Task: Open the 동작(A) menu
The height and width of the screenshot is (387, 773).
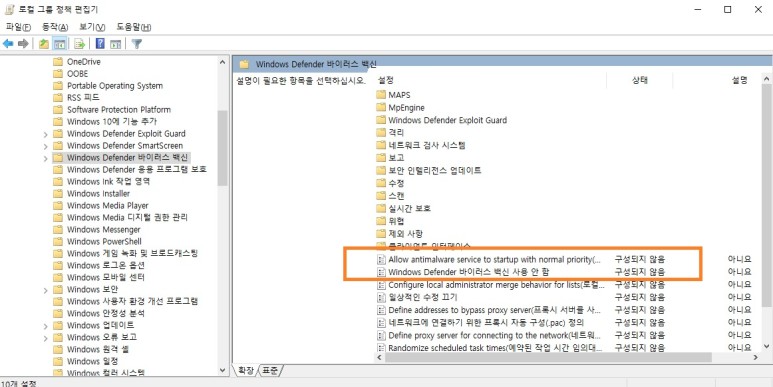Action: point(55,27)
